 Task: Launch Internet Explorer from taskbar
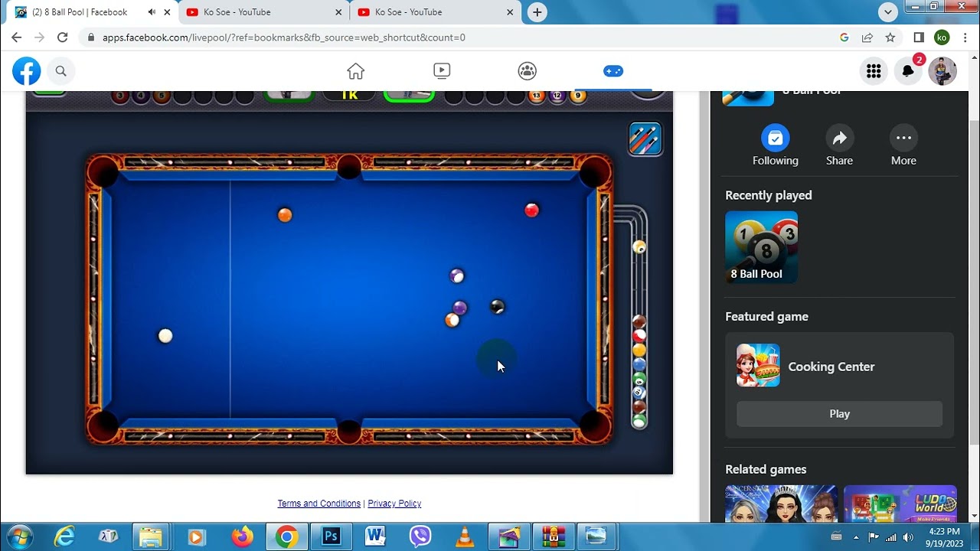pyautogui.click(x=64, y=537)
